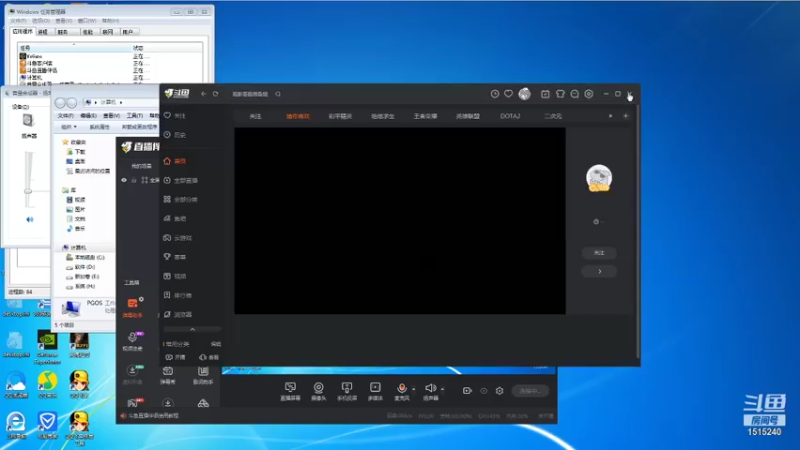Screen dimensions: 800x450
Task: Open 全部分类 grid item in Douyu sidebar
Action: [180, 199]
